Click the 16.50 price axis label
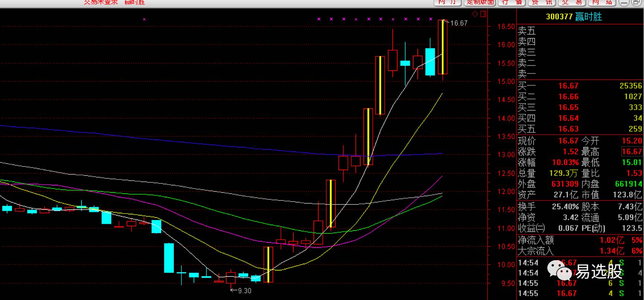This screenshot has height=300, width=644. point(506,27)
